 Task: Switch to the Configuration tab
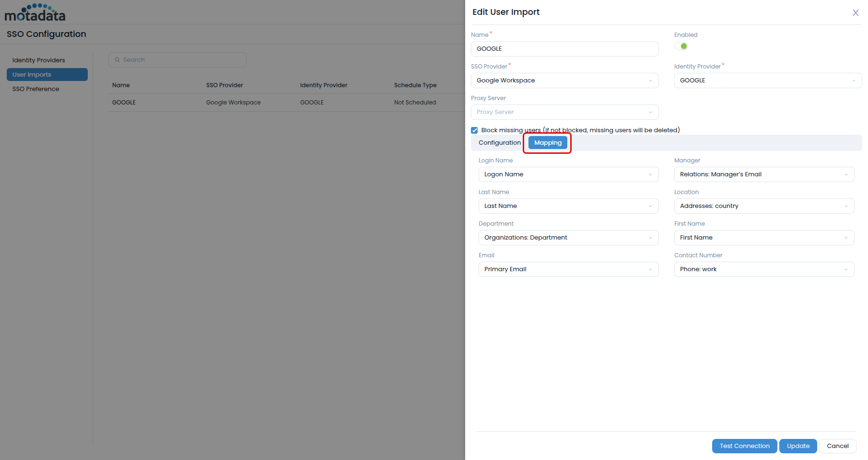(499, 143)
